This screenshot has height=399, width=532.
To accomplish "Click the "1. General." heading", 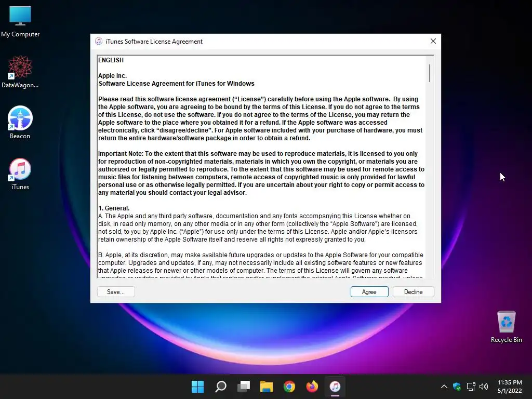I will point(114,208).
